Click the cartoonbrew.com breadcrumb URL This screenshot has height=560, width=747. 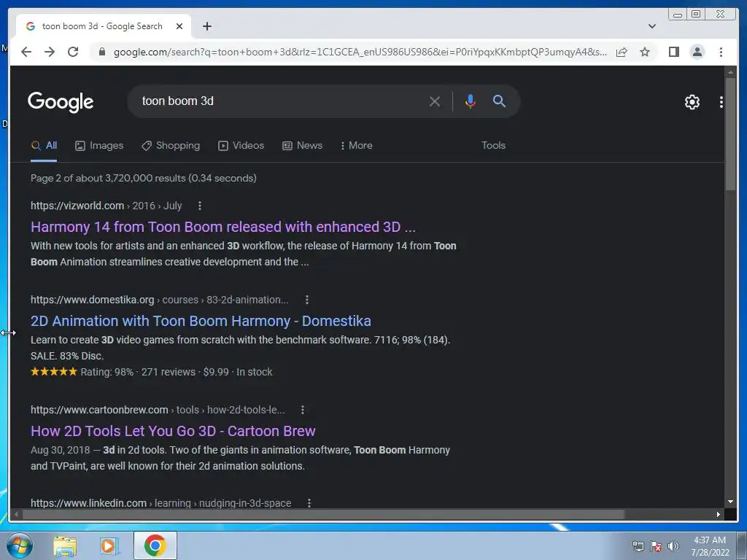[x=158, y=410]
